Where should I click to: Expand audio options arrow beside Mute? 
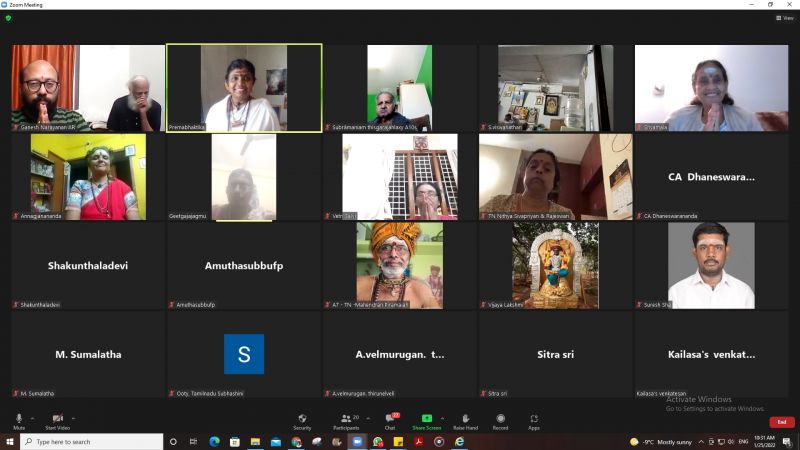pos(32,417)
